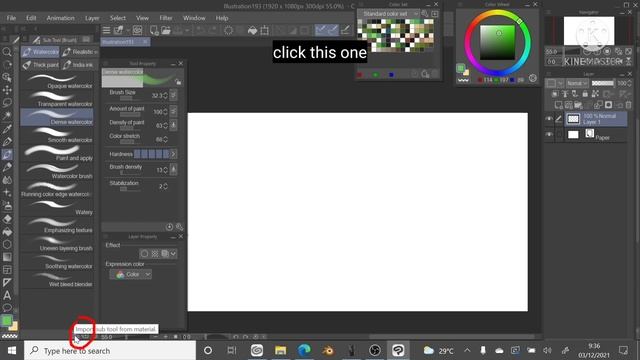
Task: Lock the Dense watercolor tool property
Action: point(178,82)
